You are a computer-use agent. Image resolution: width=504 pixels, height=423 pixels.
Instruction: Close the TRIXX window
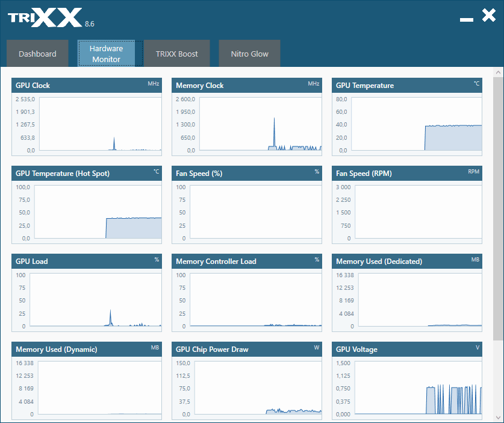[x=488, y=15]
